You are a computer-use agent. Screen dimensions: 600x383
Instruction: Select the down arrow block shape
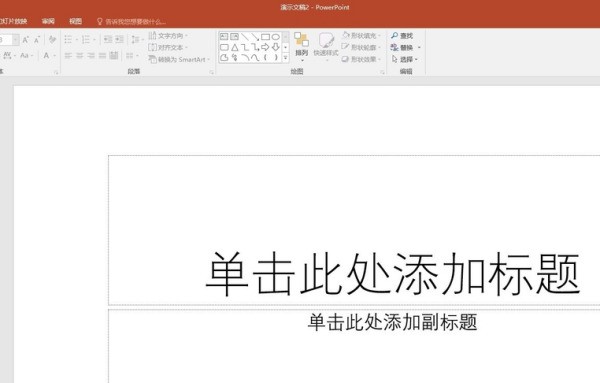coord(276,47)
